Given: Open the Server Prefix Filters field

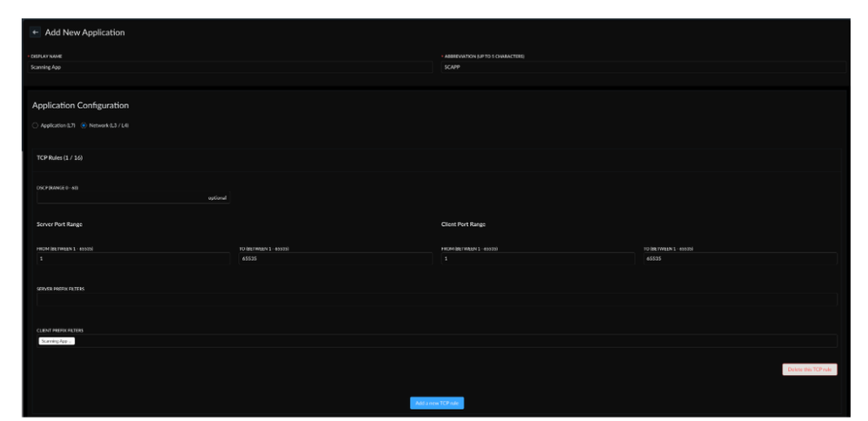Looking at the screenshot, I should click(x=437, y=300).
